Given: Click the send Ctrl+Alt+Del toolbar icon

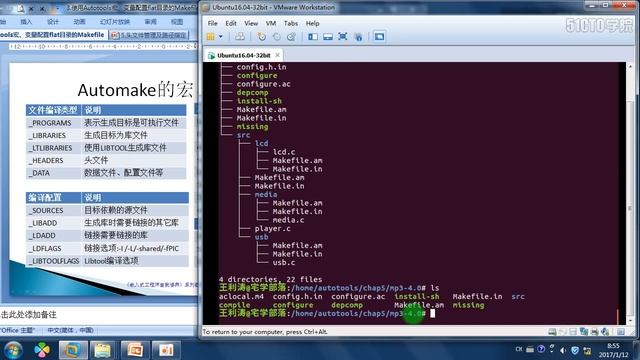Looking at the screenshot, I should coord(240,37).
